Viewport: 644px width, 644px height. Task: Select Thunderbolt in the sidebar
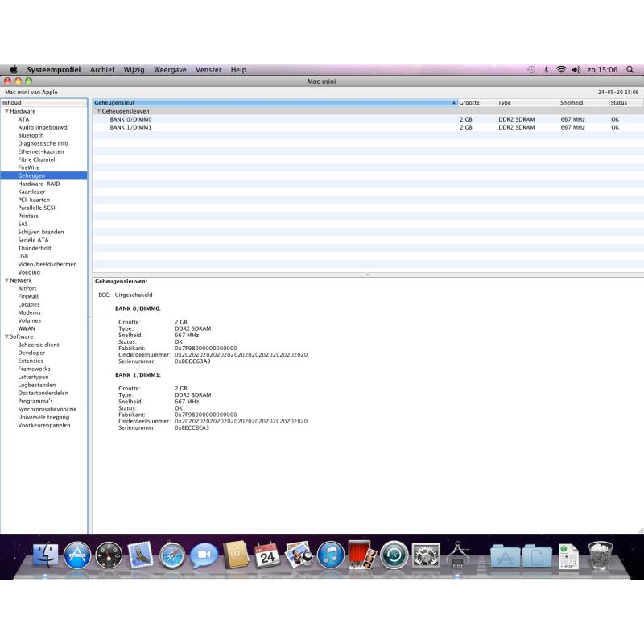point(35,248)
